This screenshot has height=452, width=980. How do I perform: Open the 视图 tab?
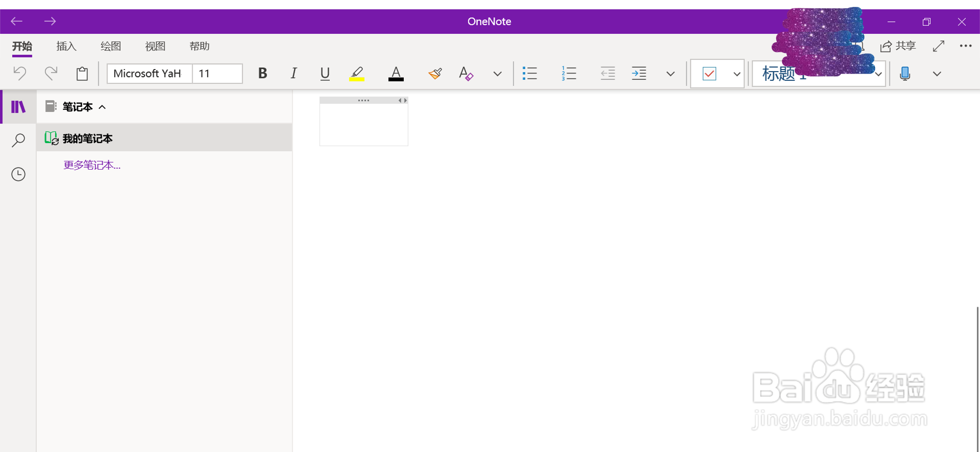tap(155, 46)
